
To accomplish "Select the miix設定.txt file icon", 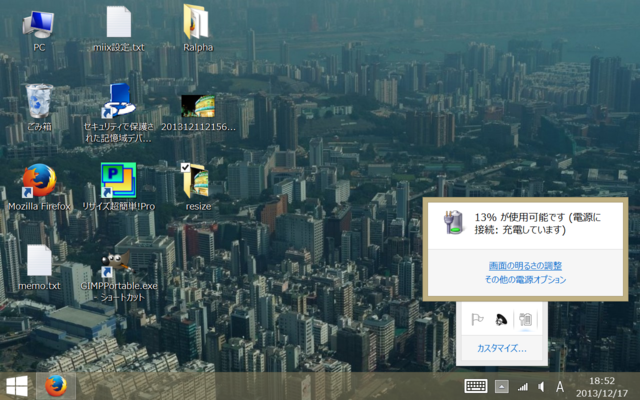I will point(119,22).
